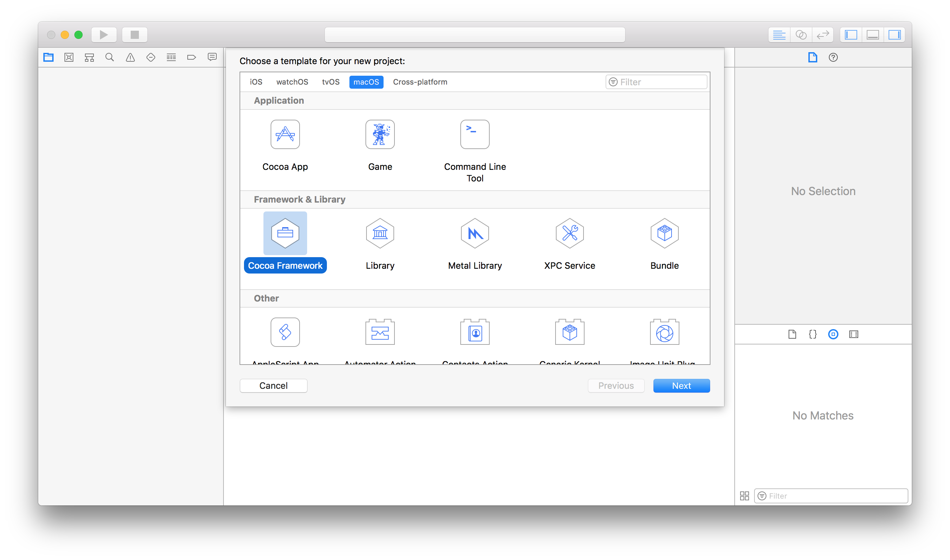The height and width of the screenshot is (560, 950).
Task: Click the template Filter field
Action: [x=656, y=82]
